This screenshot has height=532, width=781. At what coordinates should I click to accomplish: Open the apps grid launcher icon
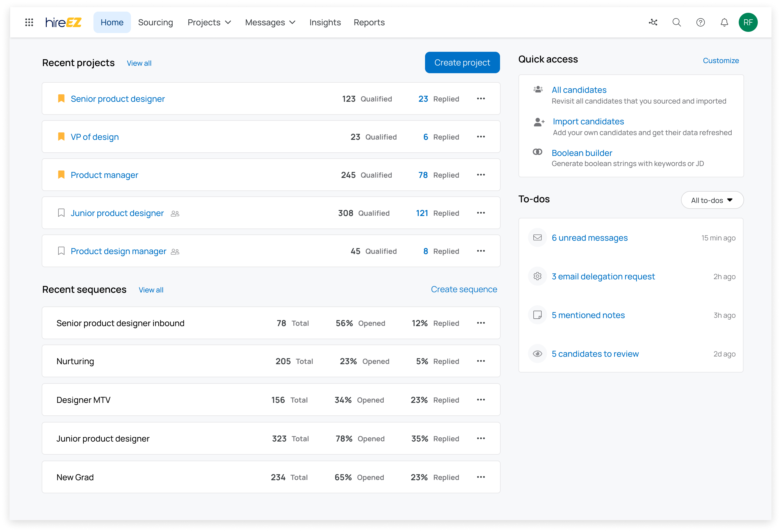(x=29, y=23)
